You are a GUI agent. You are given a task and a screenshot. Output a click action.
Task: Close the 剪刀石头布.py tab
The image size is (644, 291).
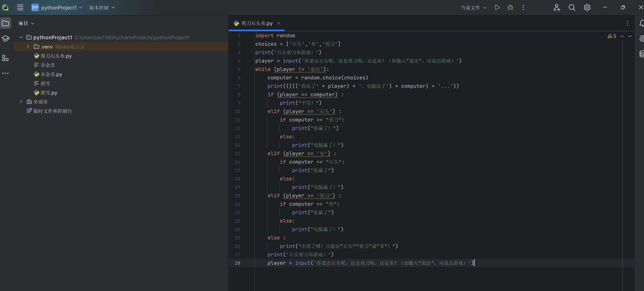tap(279, 23)
